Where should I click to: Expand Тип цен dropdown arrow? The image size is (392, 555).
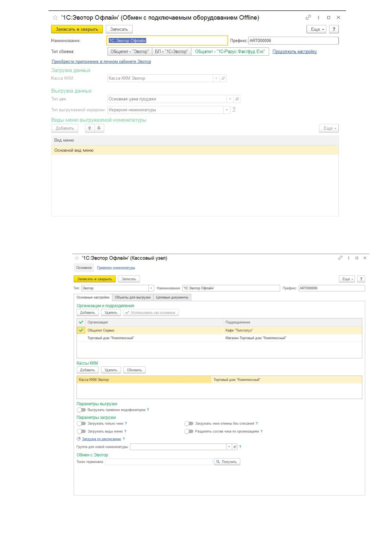click(x=230, y=99)
